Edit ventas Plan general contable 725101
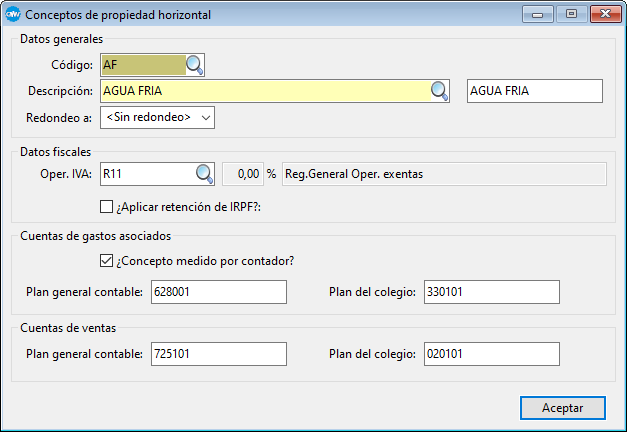The width and height of the screenshot is (627, 432). point(217,354)
